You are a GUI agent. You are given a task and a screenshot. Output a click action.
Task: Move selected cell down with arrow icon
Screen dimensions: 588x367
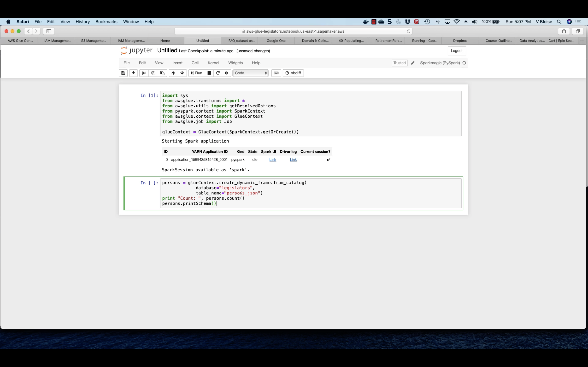[x=182, y=73]
